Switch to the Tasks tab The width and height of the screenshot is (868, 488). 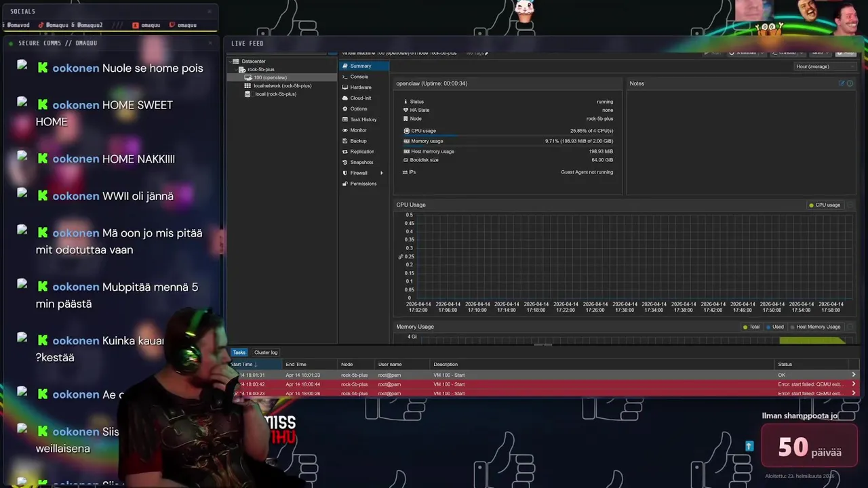(239, 352)
